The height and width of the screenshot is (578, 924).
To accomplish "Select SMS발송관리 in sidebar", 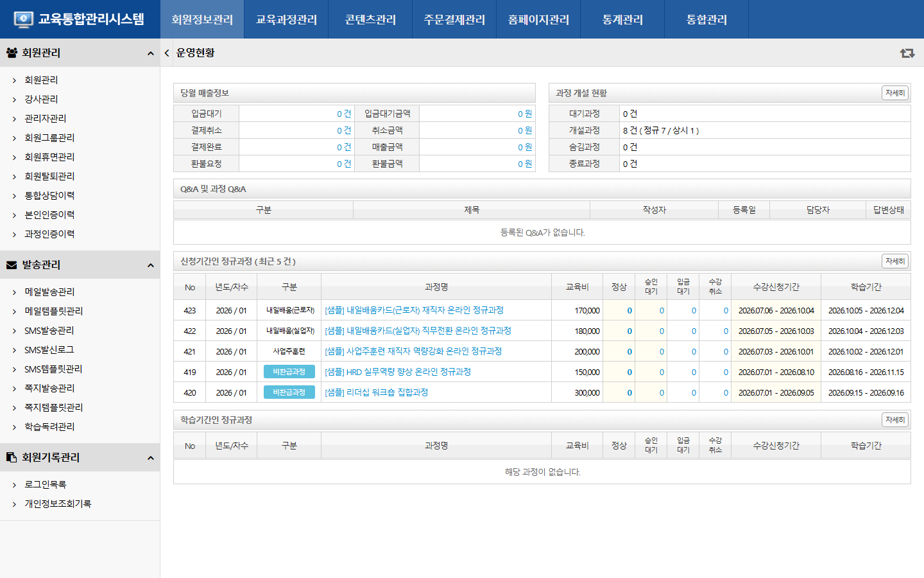I will point(49,330).
